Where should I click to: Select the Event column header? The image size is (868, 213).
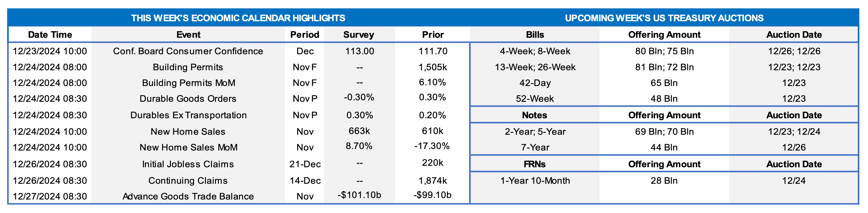pos(188,35)
